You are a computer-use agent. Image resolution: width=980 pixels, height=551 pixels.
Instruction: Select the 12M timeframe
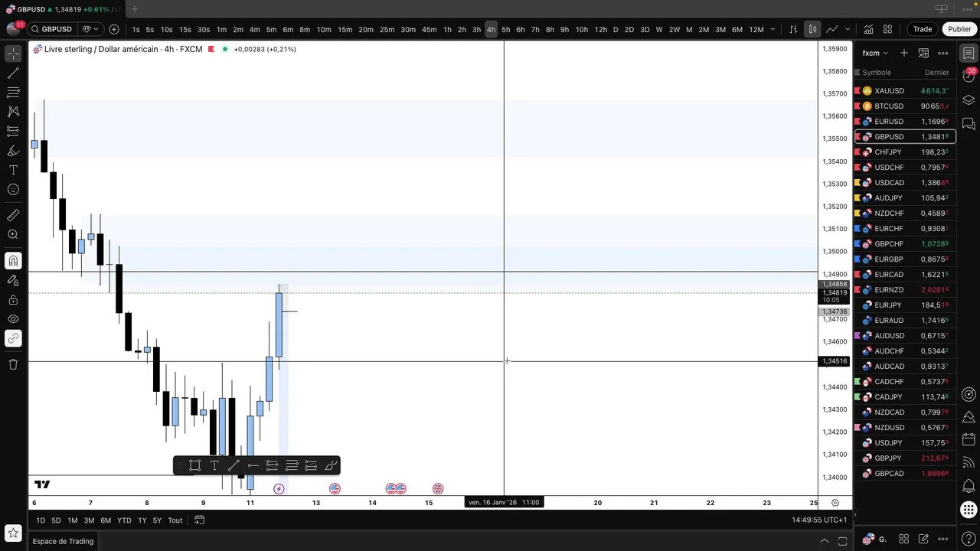click(x=756, y=29)
